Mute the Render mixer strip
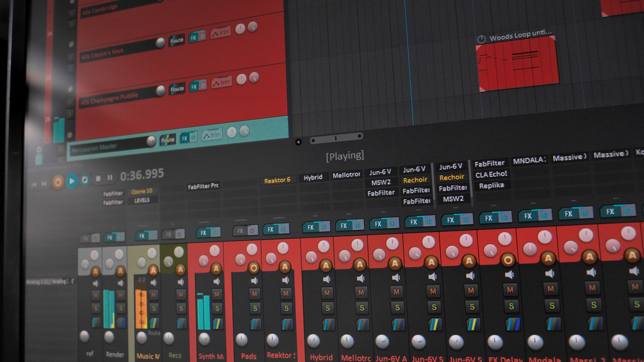This screenshot has width=644, height=362. click(120, 295)
